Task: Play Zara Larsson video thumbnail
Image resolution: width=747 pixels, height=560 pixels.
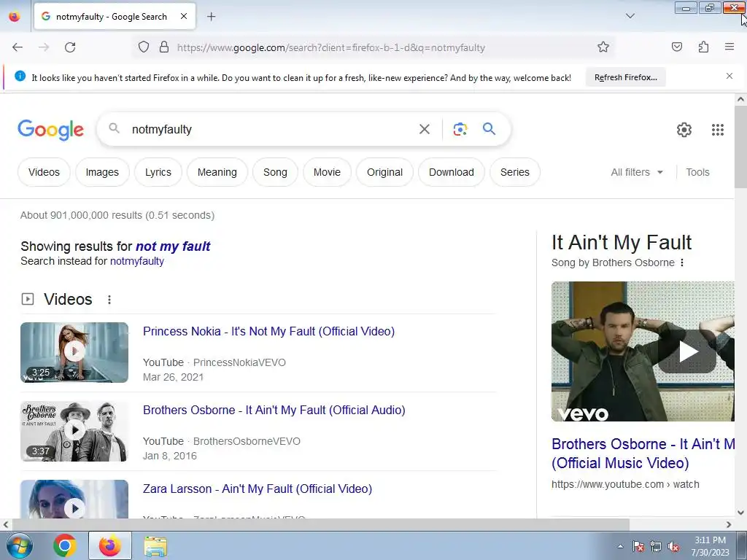Action: (74, 499)
